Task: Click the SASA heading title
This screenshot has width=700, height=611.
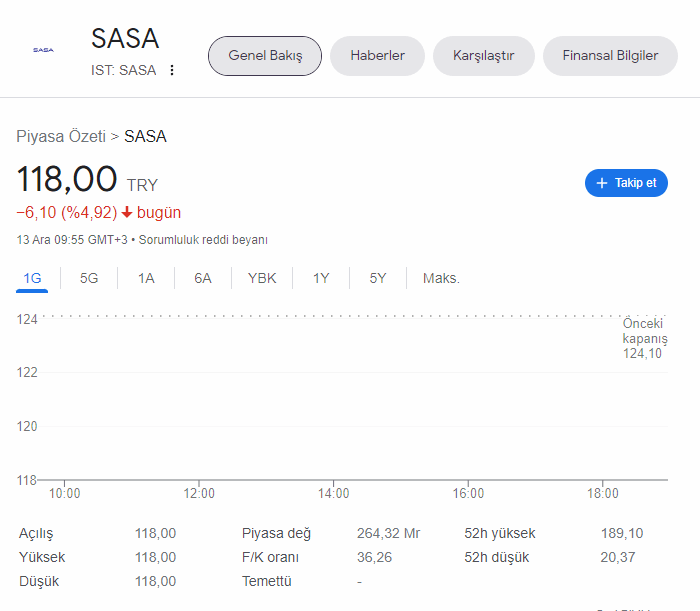Action: [x=125, y=38]
